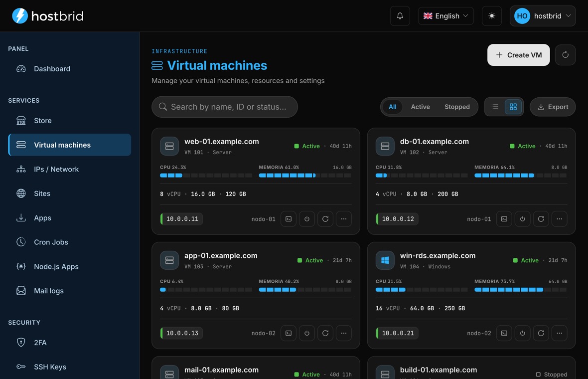This screenshot has width=588, height=379.
Task: Restart db-01.example.com
Action: (541, 219)
